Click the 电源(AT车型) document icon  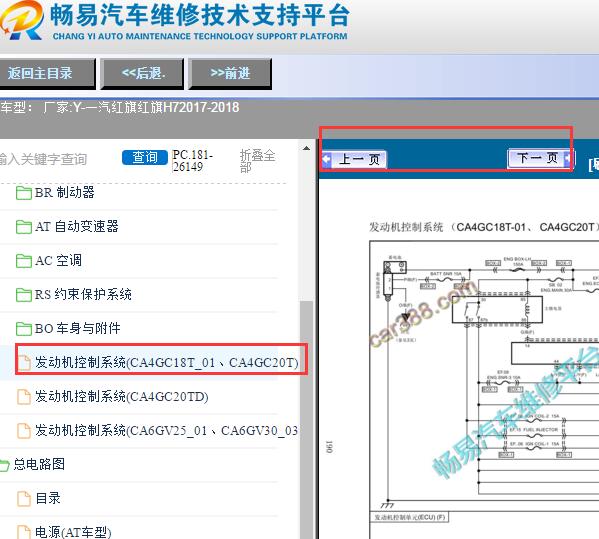(x=24, y=532)
